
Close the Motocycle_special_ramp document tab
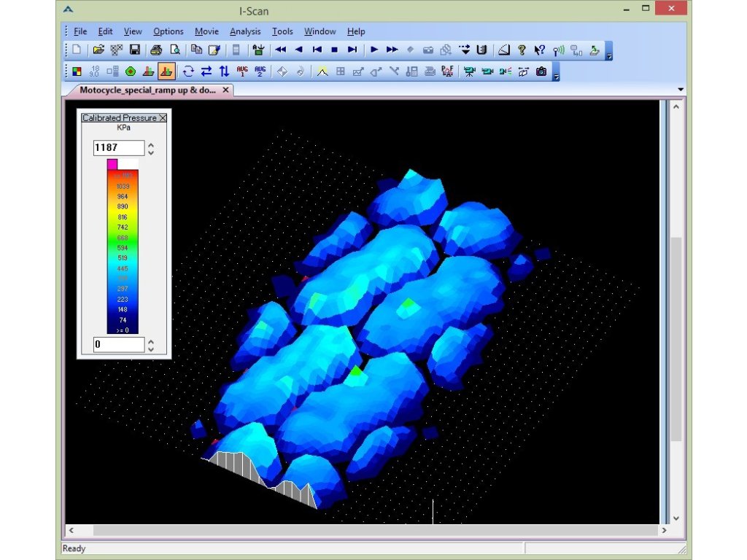click(x=225, y=90)
